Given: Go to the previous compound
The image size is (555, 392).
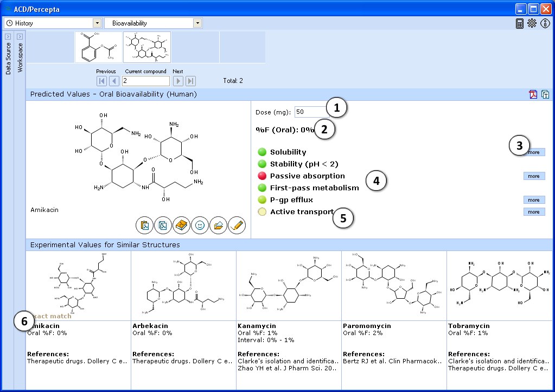Looking at the screenshot, I should 114,81.
